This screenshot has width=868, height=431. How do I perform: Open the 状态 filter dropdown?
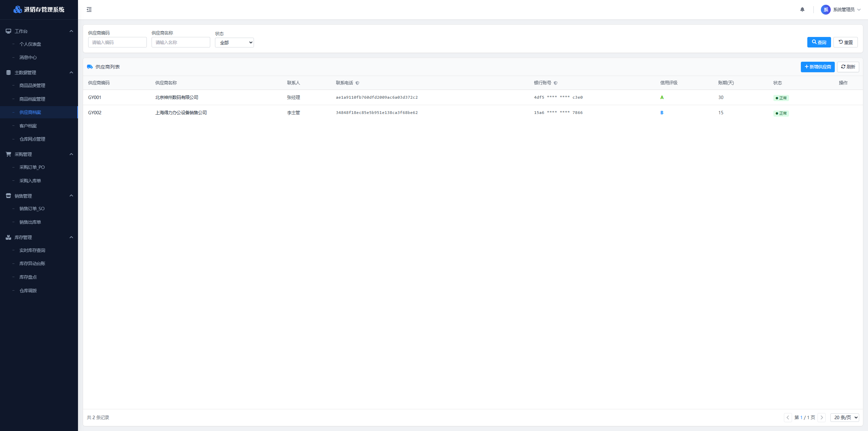coord(234,43)
